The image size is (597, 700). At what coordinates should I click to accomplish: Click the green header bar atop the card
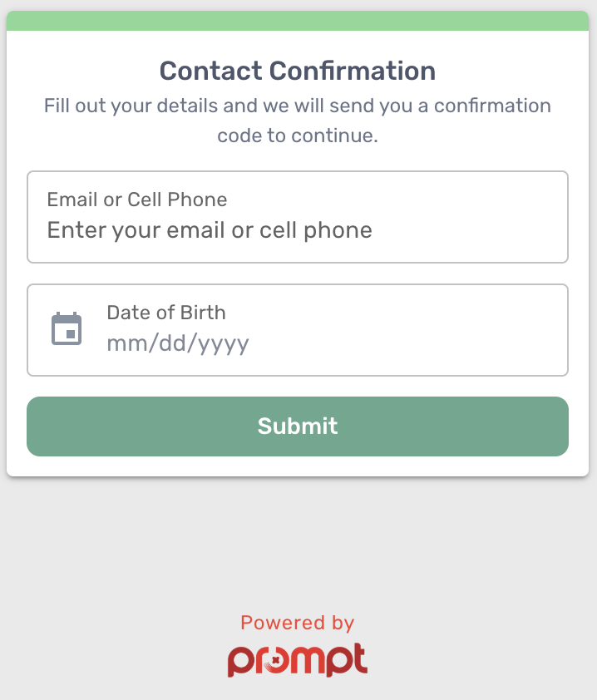(x=298, y=21)
